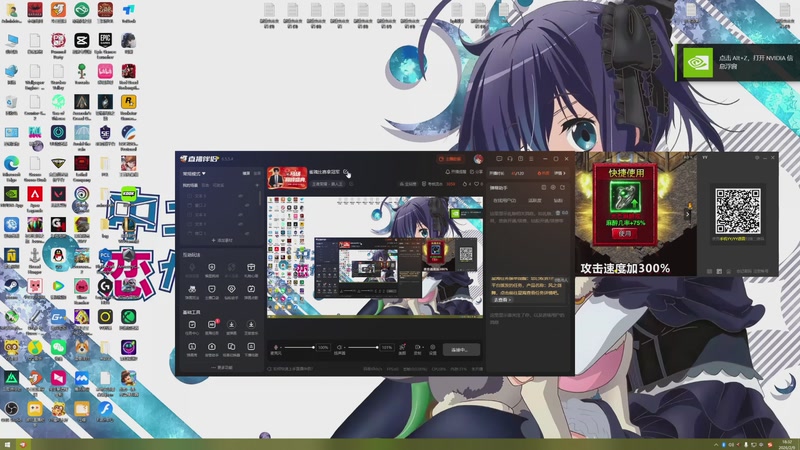Open the Rockstar Games Launcher desktop icon
The height and width of the screenshot is (450, 800).
point(129,107)
